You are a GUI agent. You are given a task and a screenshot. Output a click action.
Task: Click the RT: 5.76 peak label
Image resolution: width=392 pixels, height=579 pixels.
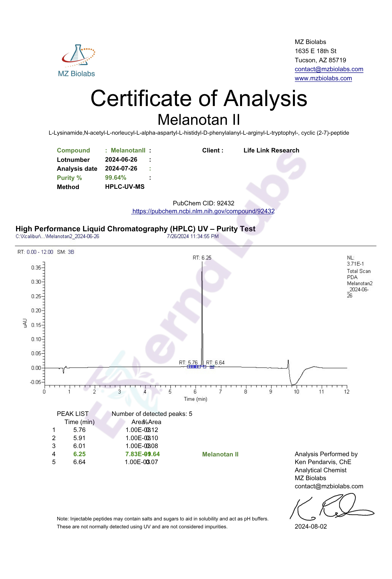(188, 363)
